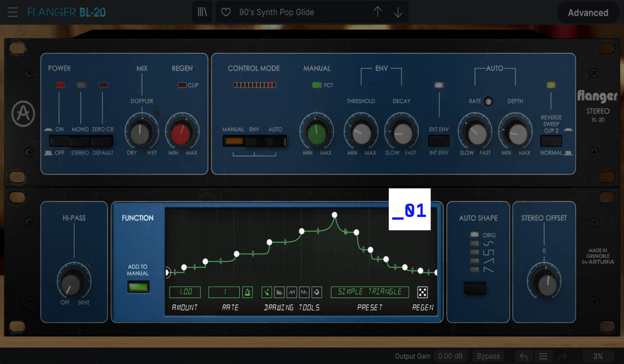Select the steps drawing tool
The height and width of the screenshot is (364, 624).
(279, 292)
